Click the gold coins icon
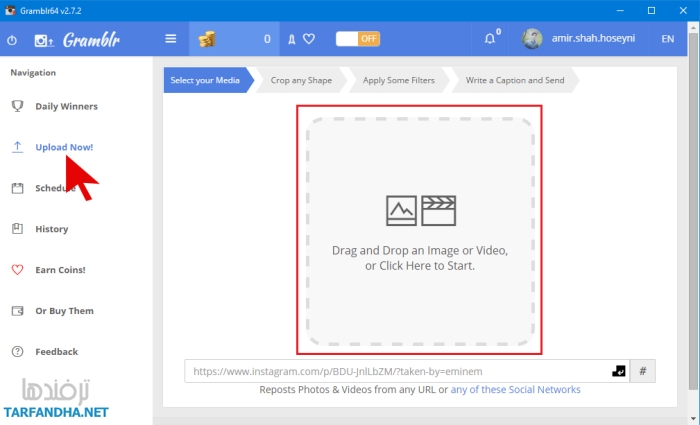The height and width of the screenshot is (425, 700). click(207, 39)
